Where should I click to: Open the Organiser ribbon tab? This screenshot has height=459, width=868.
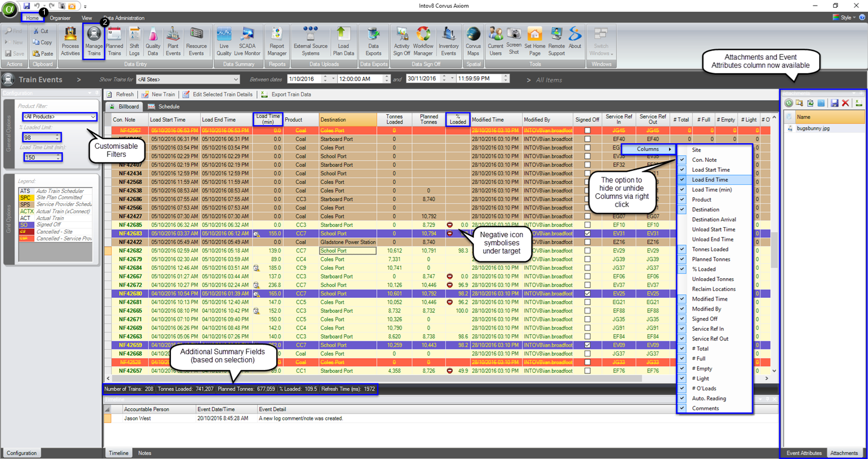coord(60,18)
